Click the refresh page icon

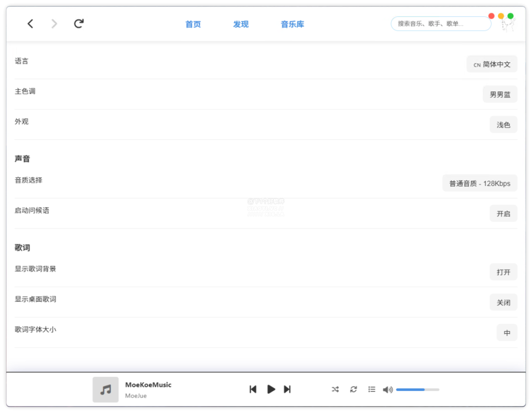[79, 24]
